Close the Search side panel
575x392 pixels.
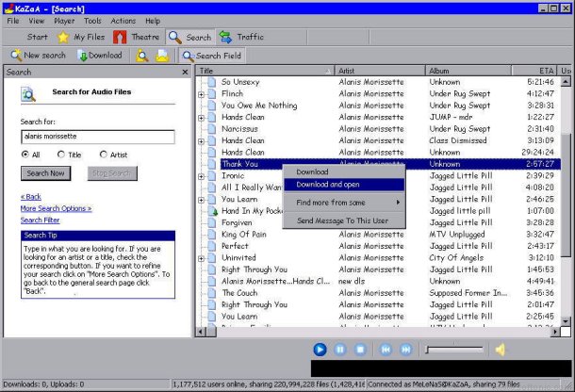point(185,73)
